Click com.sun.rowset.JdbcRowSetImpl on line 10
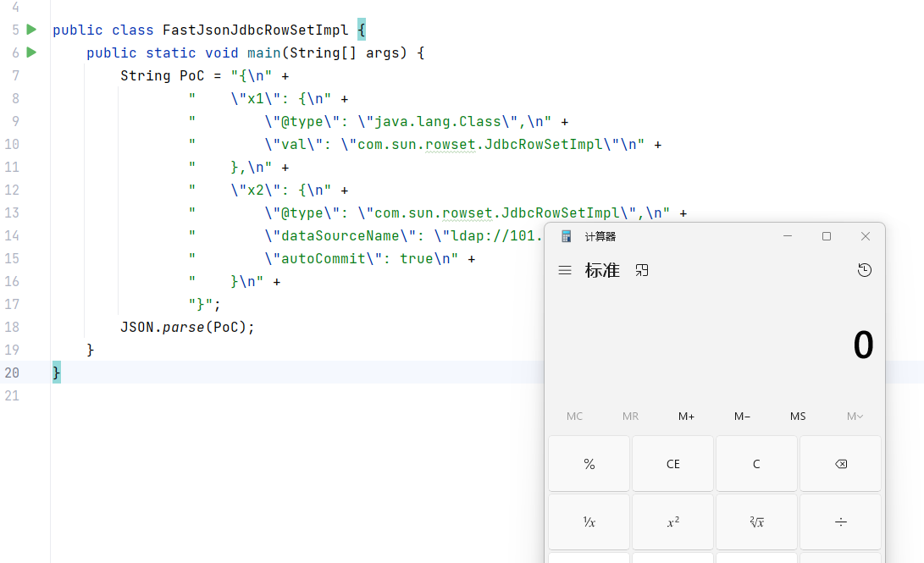This screenshot has height=563, width=924. (x=479, y=145)
